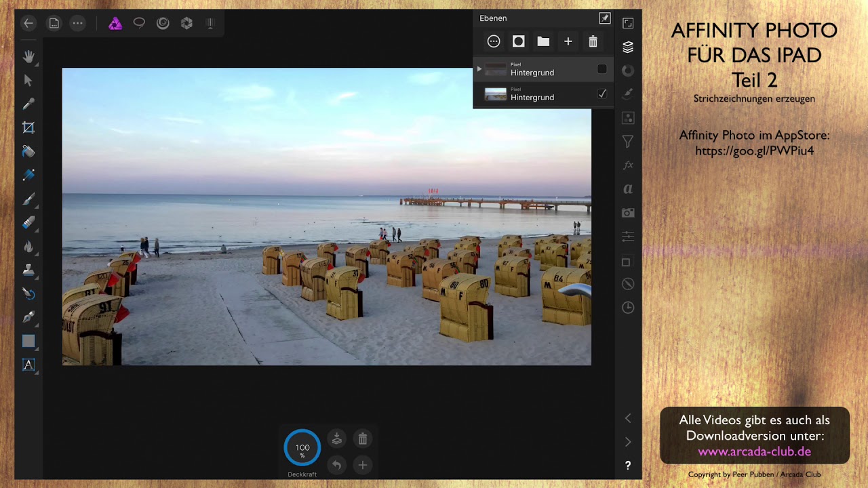868x488 pixels.
Task: Switch to the Selections persona
Action: coord(139,23)
